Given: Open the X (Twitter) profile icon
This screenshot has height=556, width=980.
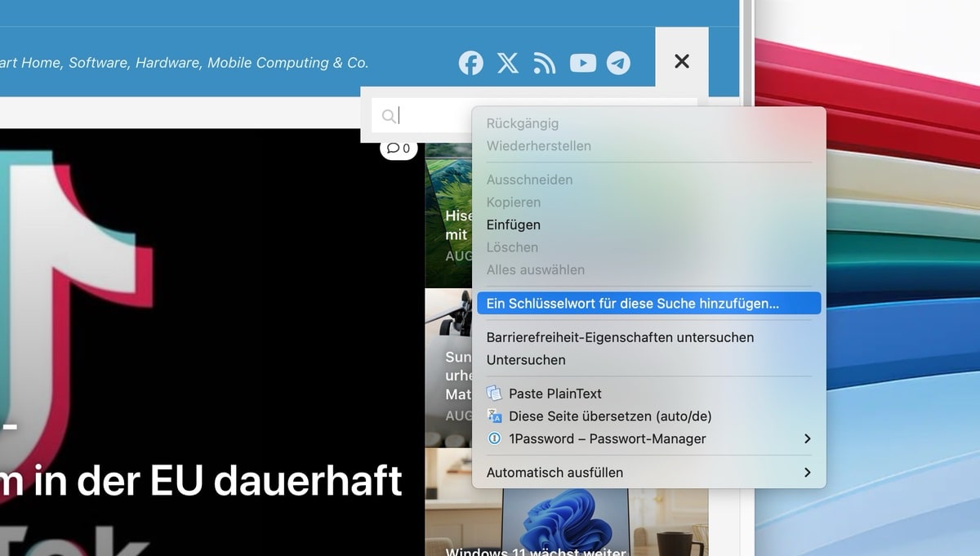Looking at the screenshot, I should pyautogui.click(x=508, y=63).
